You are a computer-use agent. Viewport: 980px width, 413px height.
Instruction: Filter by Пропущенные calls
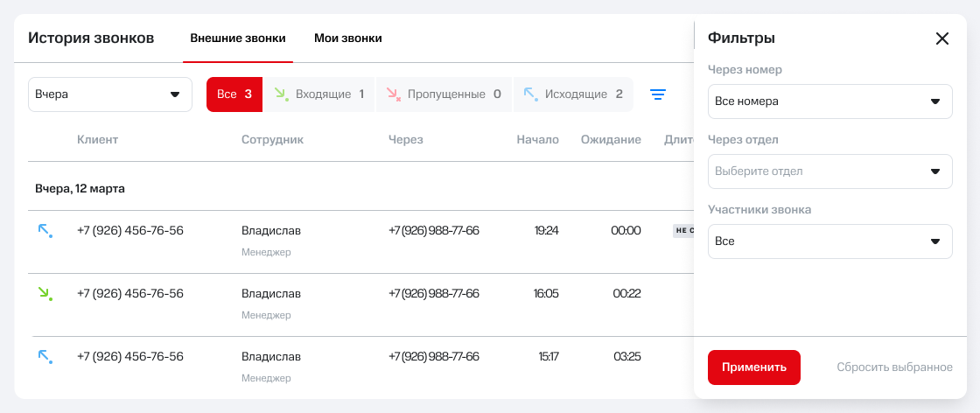[444, 94]
